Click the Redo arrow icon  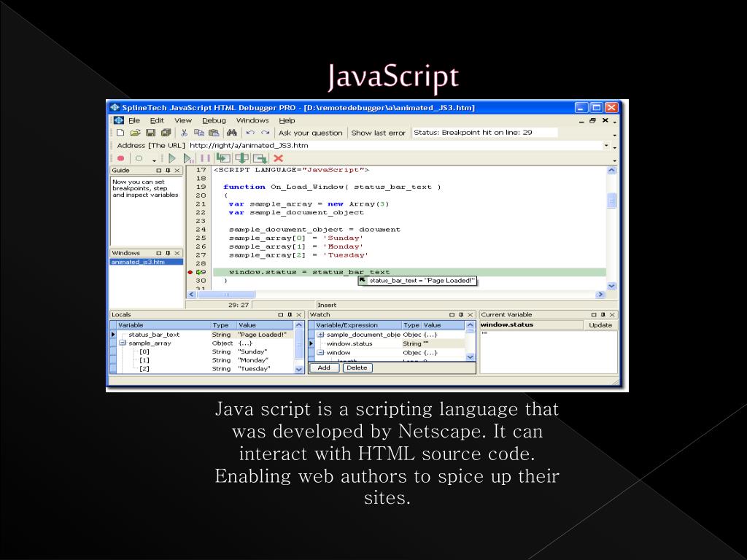[266, 133]
